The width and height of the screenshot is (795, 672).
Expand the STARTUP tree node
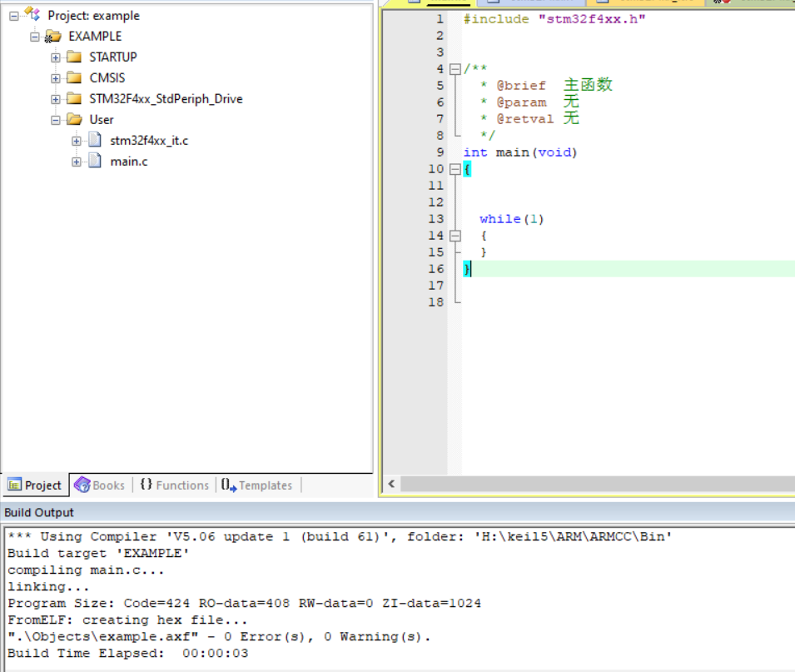(57, 57)
